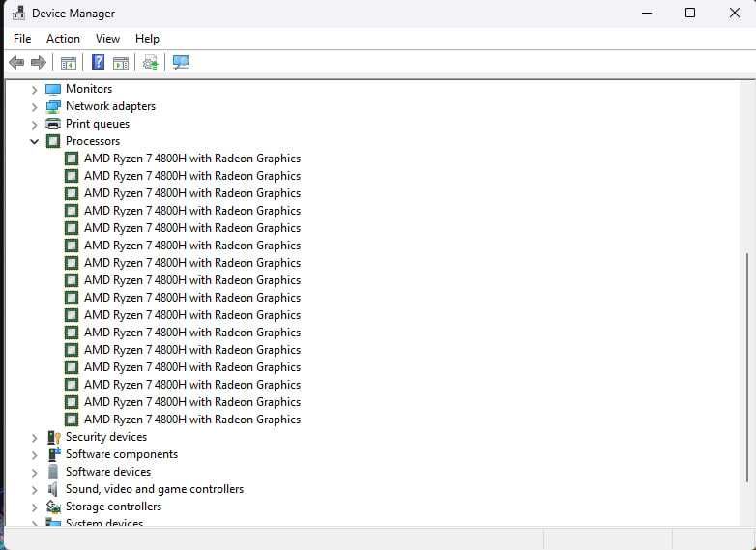Click the Device Manager title bar icon
Image resolution: width=756 pixels, height=550 pixels.
pos(18,13)
